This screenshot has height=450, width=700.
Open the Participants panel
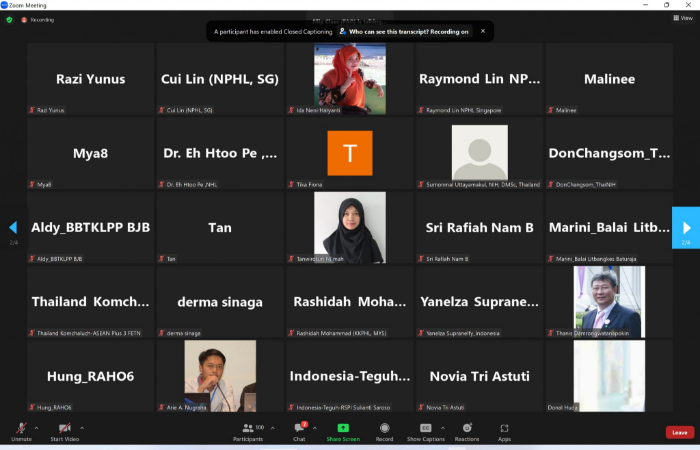(x=247, y=430)
